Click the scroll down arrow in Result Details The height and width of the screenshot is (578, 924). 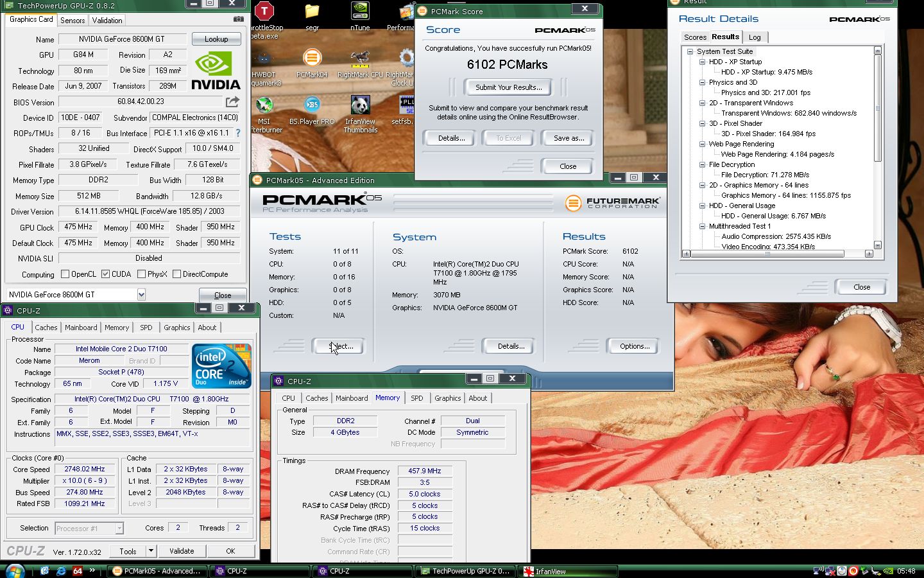click(877, 245)
